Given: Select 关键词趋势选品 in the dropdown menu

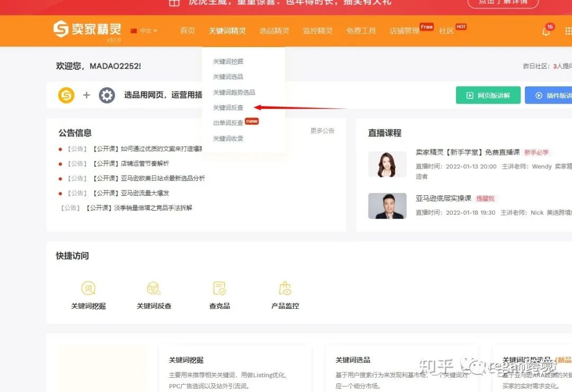Looking at the screenshot, I should point(234,93).
